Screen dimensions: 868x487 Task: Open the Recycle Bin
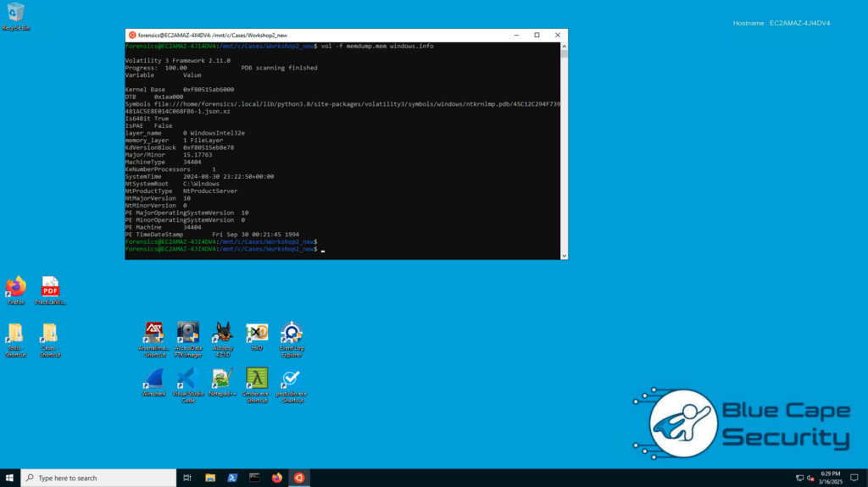coord(15,14)
